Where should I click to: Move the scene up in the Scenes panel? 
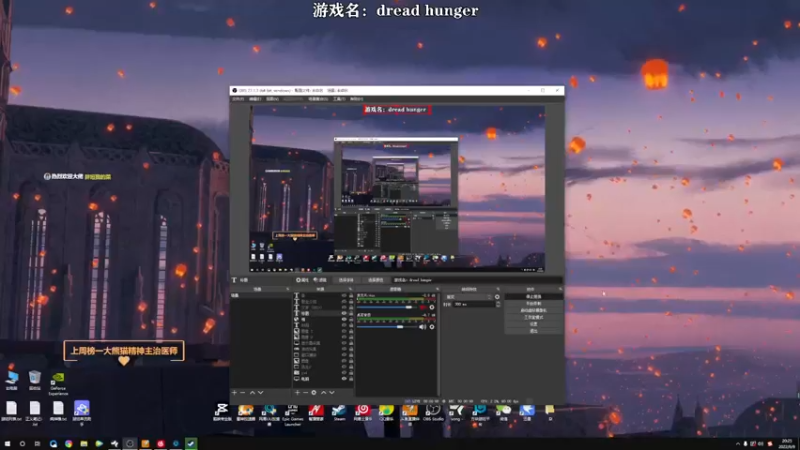pyautogui.click(x=252, y=392)
